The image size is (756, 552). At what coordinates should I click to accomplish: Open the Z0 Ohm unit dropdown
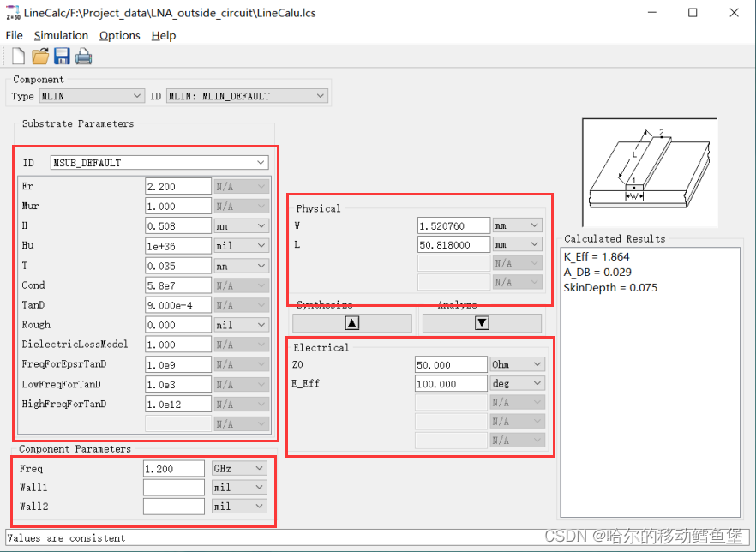[518, 364]
